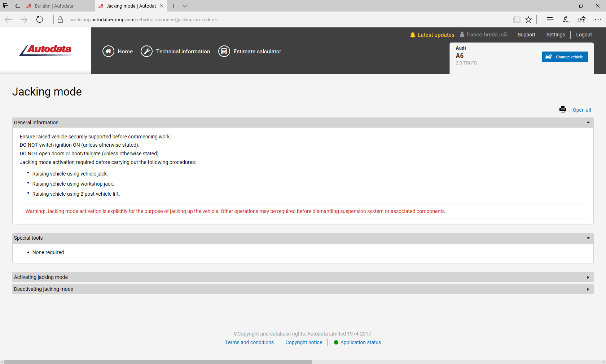The width and height of the screenshot is (606, 364).
Task: Click the padlock site info icon
Action: [x=60, y=20]
